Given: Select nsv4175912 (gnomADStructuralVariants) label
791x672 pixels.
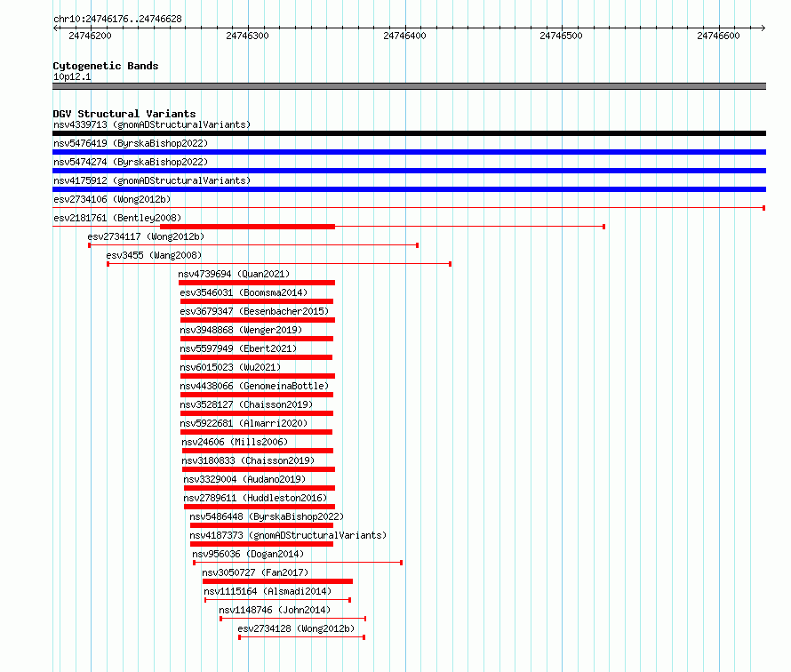Looking at the screenshot, I should [152, 180].
